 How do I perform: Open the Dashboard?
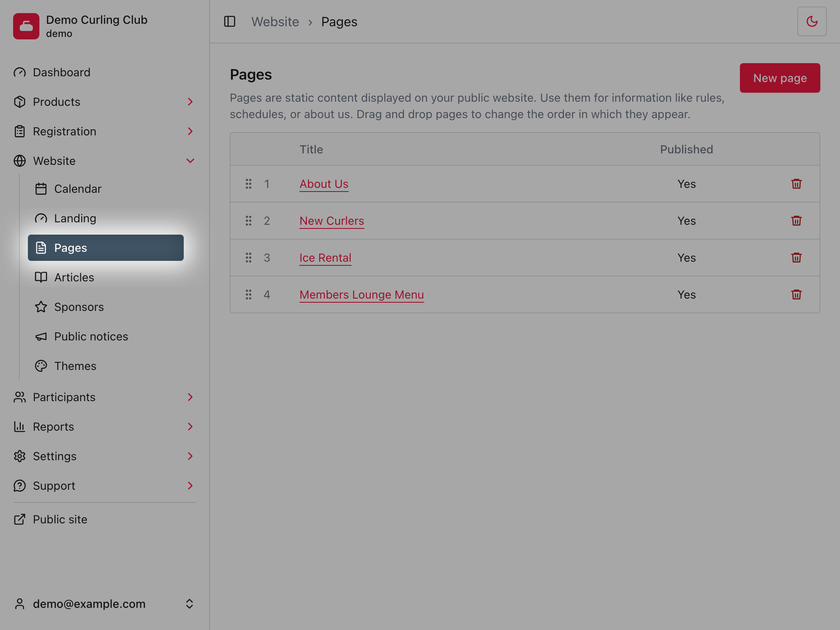105,72
